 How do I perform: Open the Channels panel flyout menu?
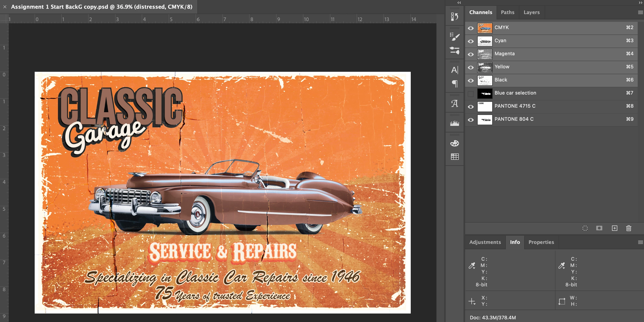click(x=640, y=13)
